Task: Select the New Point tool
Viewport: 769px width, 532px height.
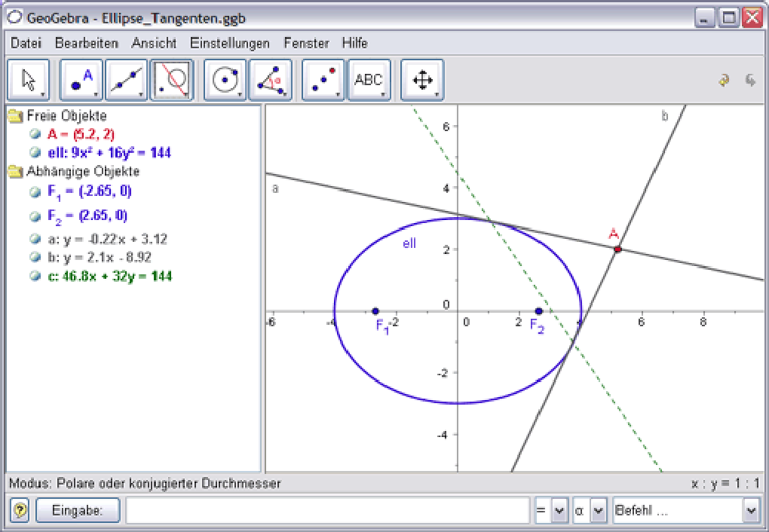Action: pyautogui.click(x=81, y=80)
